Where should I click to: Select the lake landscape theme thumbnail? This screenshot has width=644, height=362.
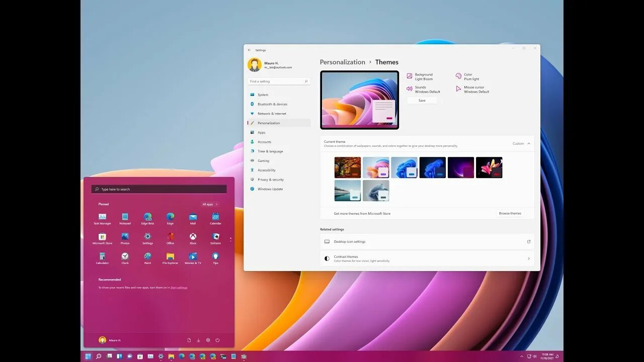(x=348, y=191)
